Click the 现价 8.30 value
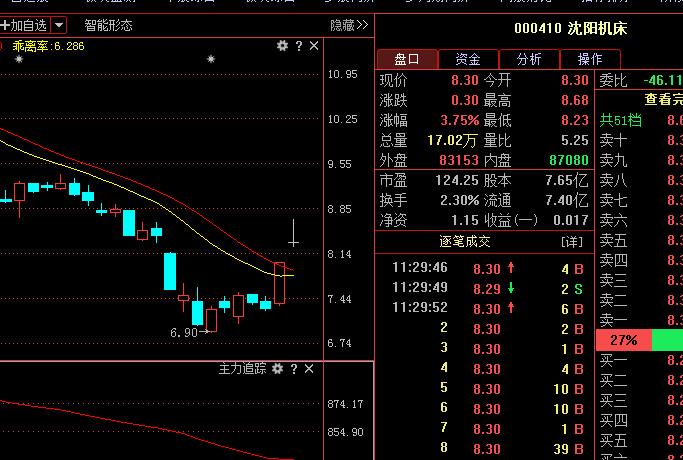Screen dimensions: 683x460 [x=465, y=80]
